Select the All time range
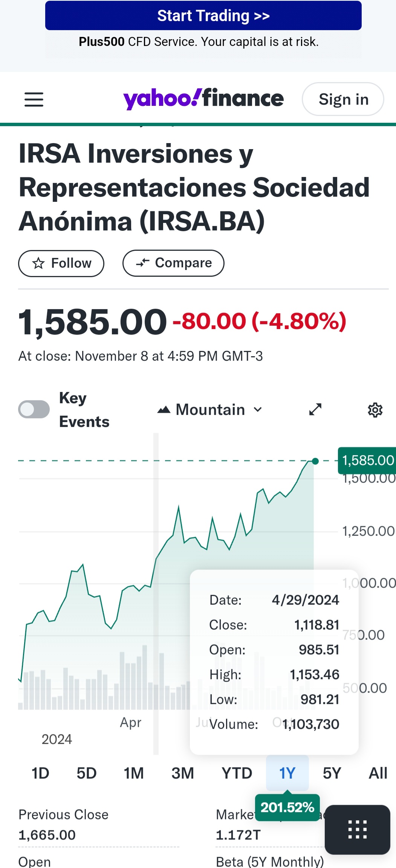 378,773
